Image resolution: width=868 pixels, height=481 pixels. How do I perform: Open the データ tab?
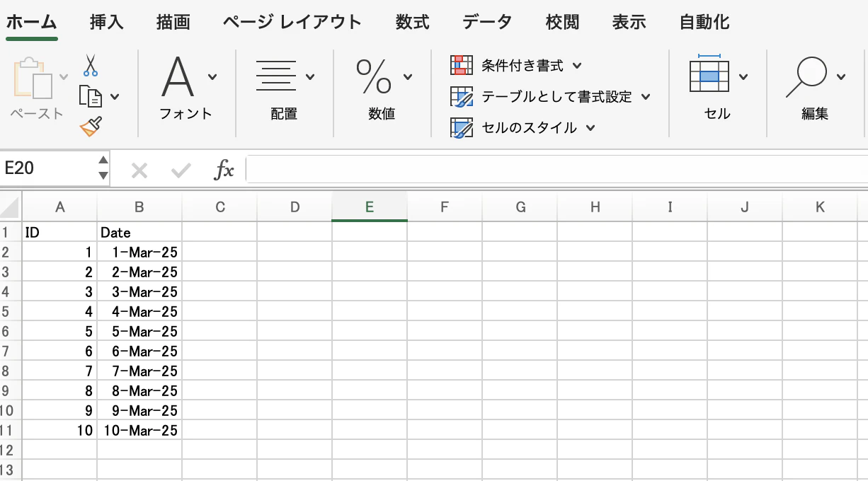pyautogui.click(x=488, y=22)
